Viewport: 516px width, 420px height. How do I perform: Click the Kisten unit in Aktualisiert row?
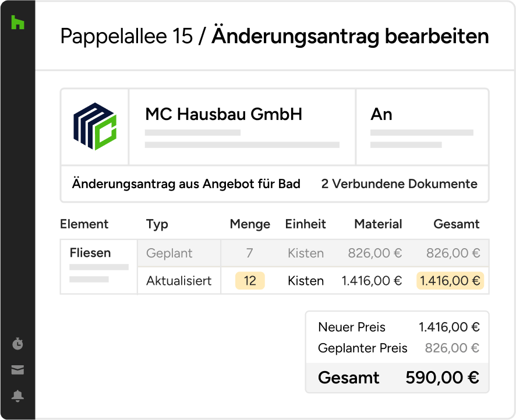click(306, 281)
